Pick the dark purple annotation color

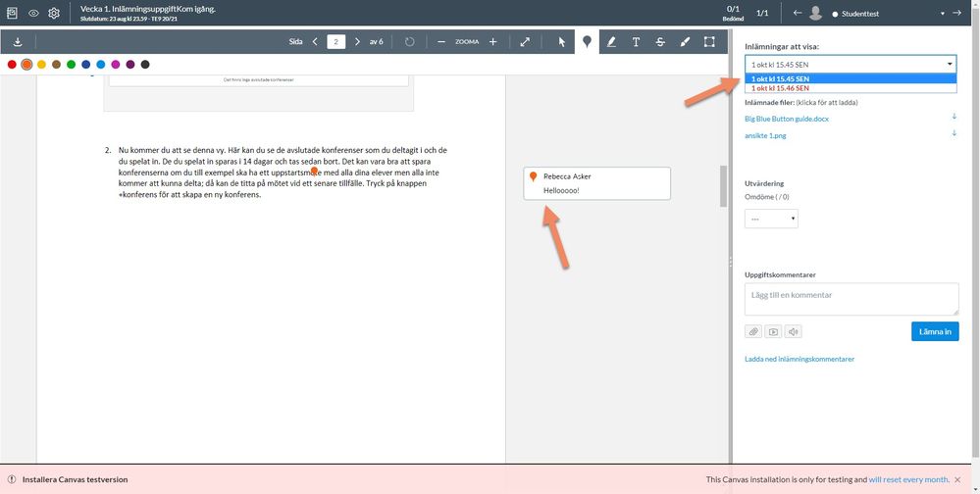pos(130,65)
